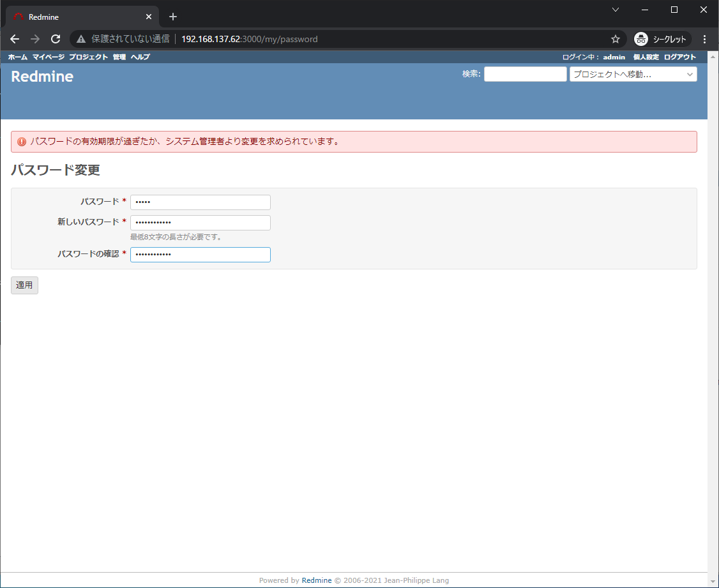The height and width of the screenshot is (588, 719).
Task: Click the Powered by Redmine footer link
Action: (317, 580)
